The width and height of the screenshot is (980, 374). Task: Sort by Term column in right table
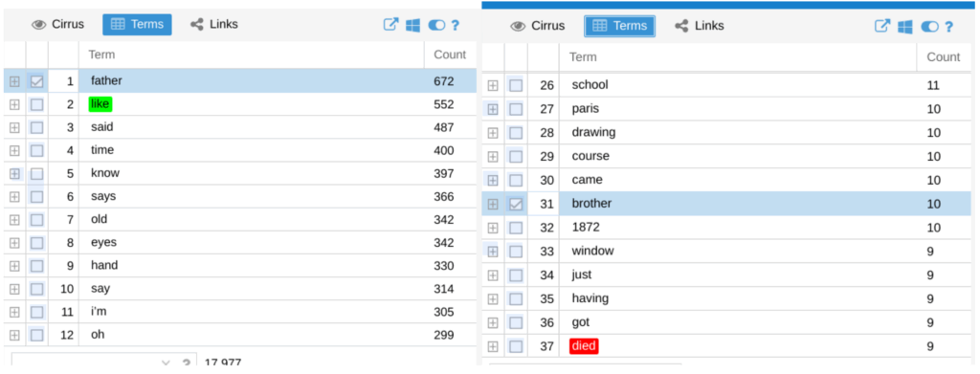click(738, 57)
